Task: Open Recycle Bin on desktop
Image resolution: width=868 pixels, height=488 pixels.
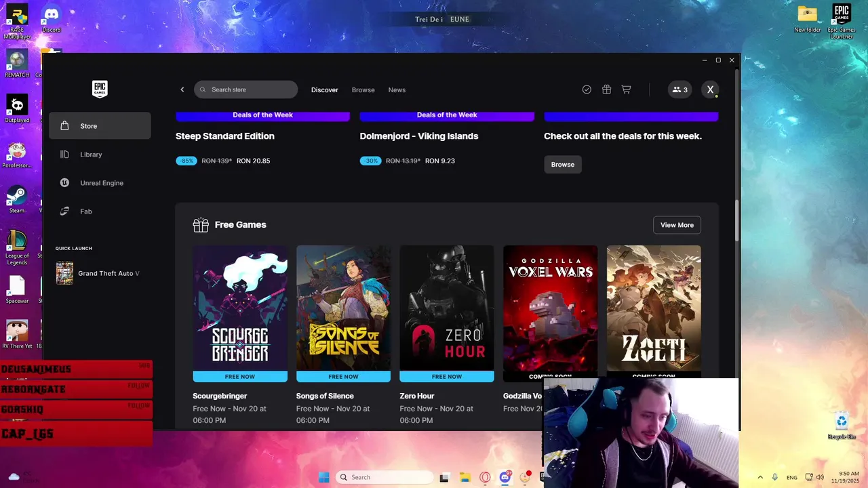Action: click(842, 426)
